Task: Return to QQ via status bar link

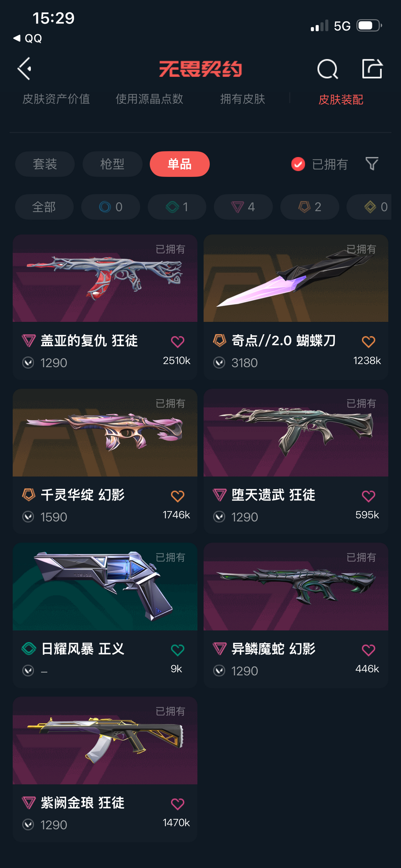Action: click(x=28, y=38)
